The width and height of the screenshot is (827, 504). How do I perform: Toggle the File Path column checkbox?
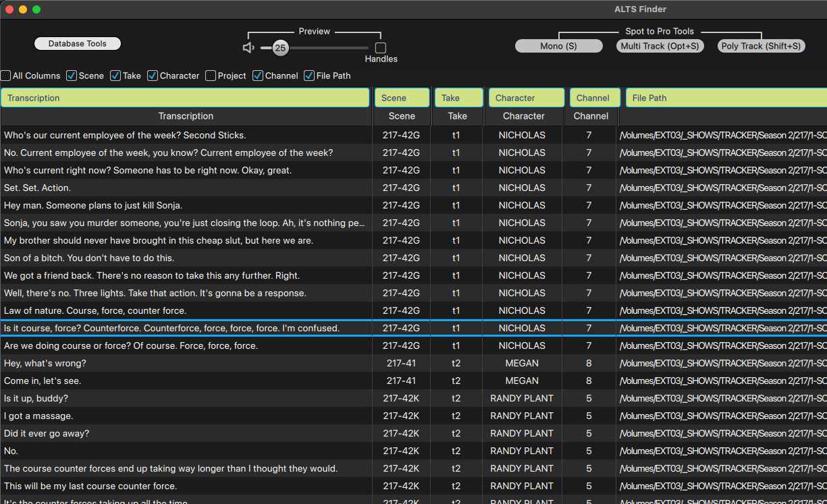coord(309,76)
